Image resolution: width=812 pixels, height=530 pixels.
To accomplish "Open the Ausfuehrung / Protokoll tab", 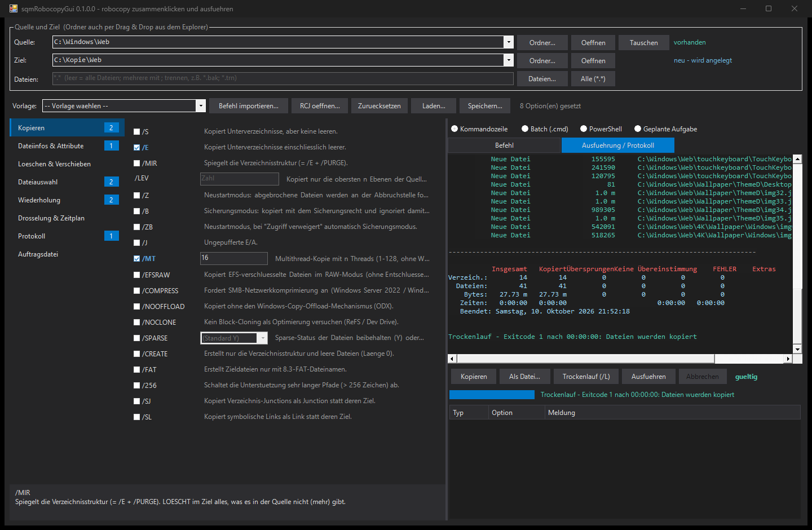I will pyautogui.click(x=618, y=145).
